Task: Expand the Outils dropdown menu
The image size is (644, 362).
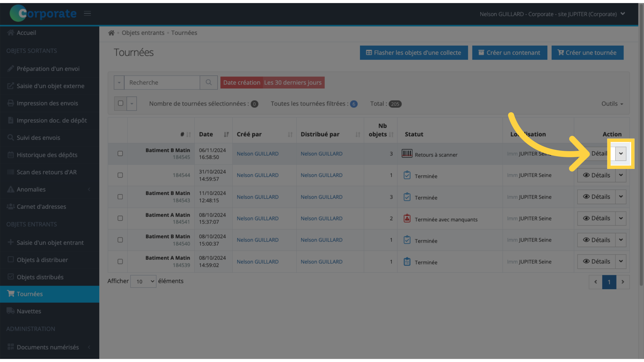Action: (612, 103)
